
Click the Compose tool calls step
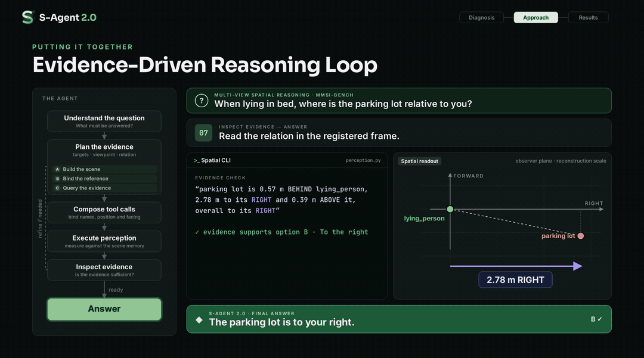click(104, 213)
